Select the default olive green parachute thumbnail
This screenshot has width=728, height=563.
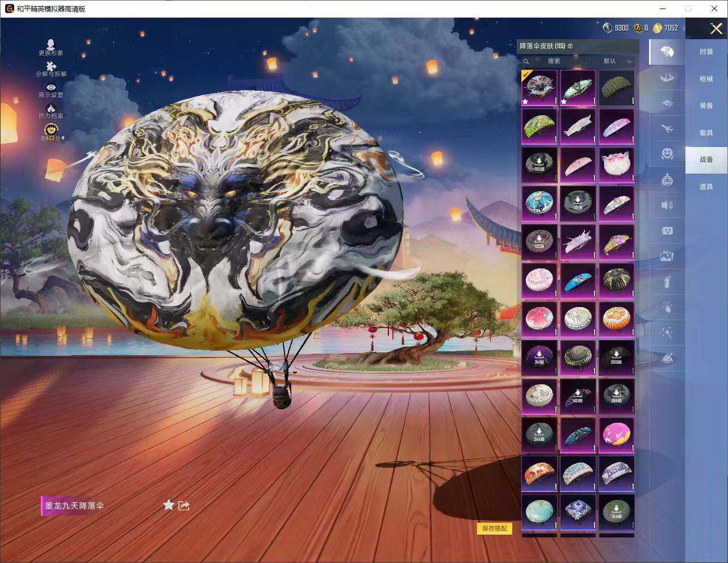click(x=616, y=88)
